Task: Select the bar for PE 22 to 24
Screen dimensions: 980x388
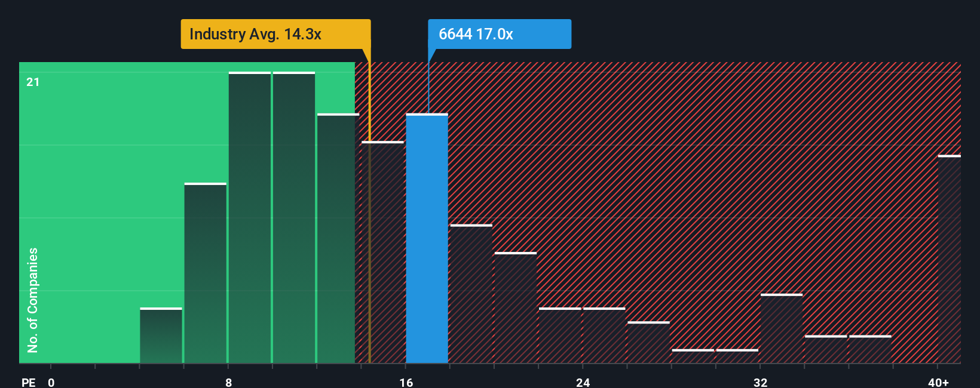Action: [x=560, y=335]
